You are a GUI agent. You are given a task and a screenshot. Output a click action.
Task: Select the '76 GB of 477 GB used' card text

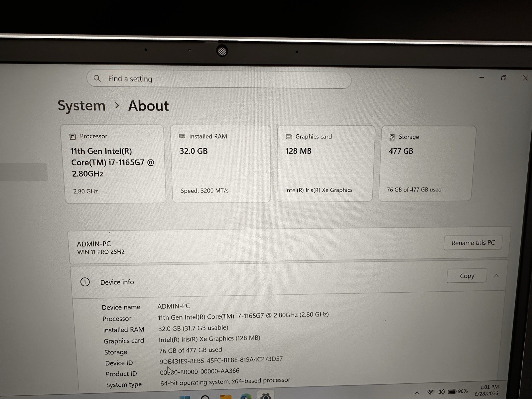click(x=414, y=190)
